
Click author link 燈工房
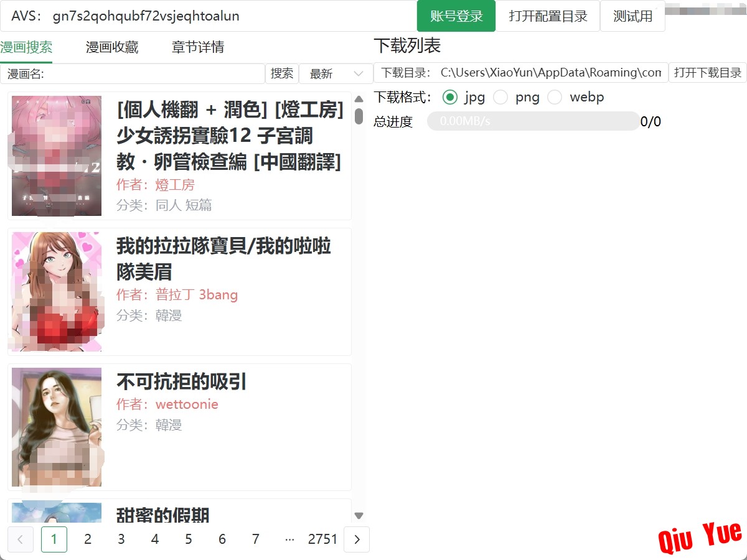tap(175, 185)
